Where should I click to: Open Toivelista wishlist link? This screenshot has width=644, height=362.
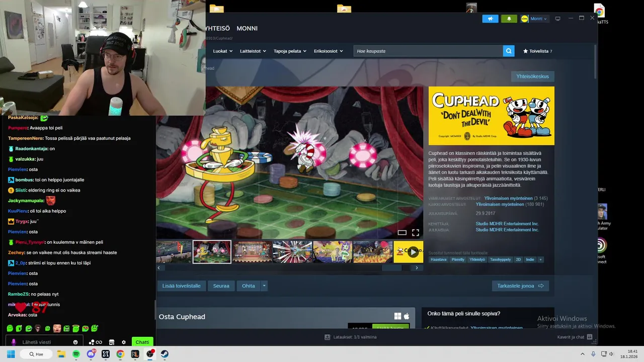coord(537,51)
